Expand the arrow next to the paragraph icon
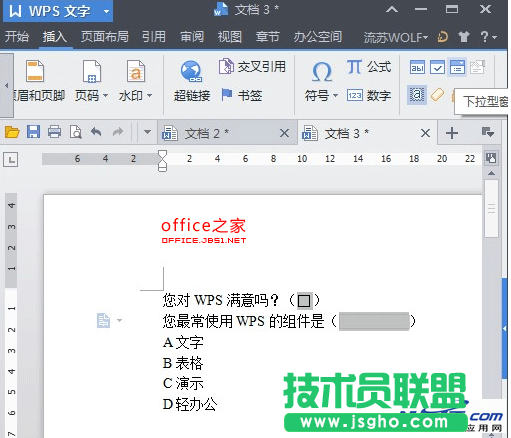The height and width of the screenshot is (438, 511). point(119,321)
